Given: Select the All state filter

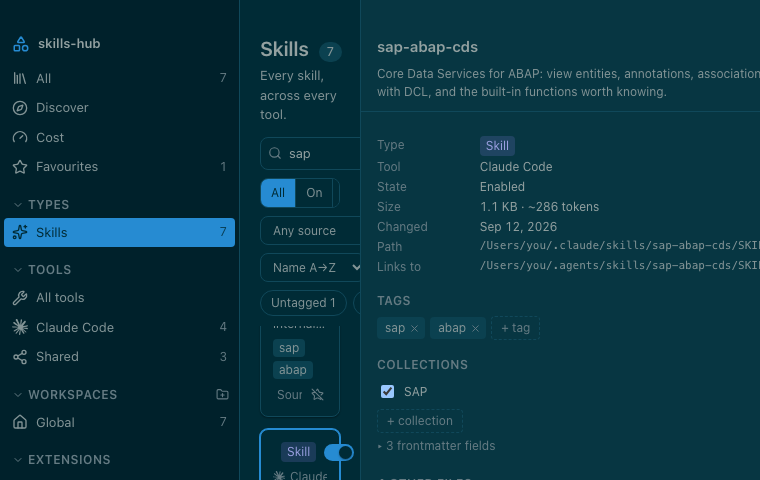Looking at the screenshot, I should pyautogui.click(x=278, y=193).
